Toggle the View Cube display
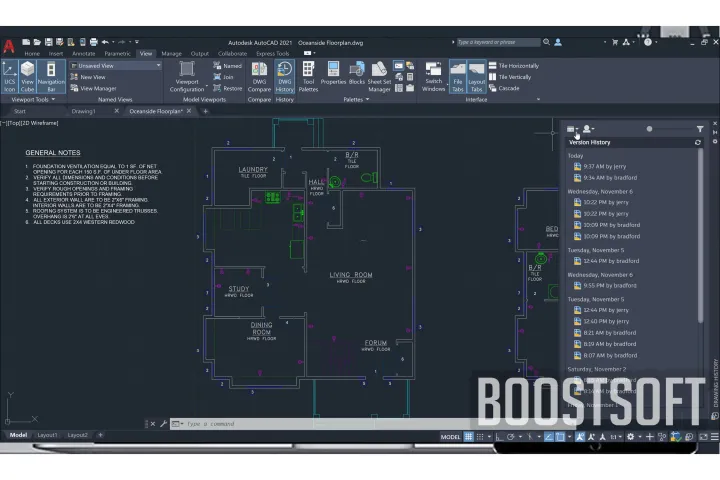720x480 pixels. click(x=27, y=77)
